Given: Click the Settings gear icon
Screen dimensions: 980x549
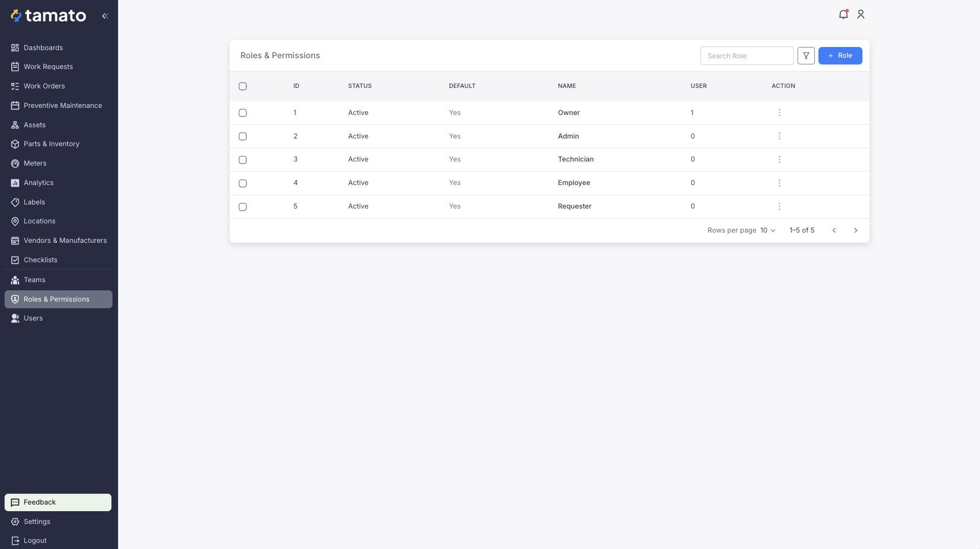Looking at the screenshot, I should tap(15, 521).
